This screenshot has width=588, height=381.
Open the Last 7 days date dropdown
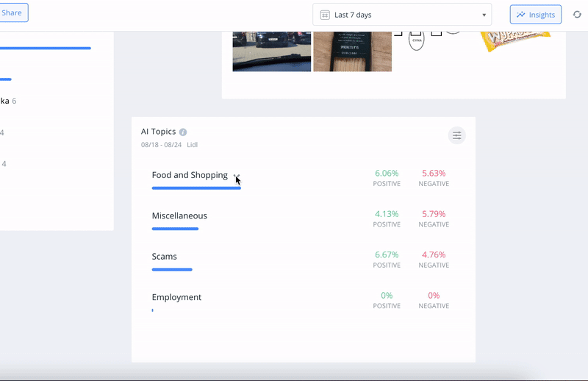pos(402,15)
